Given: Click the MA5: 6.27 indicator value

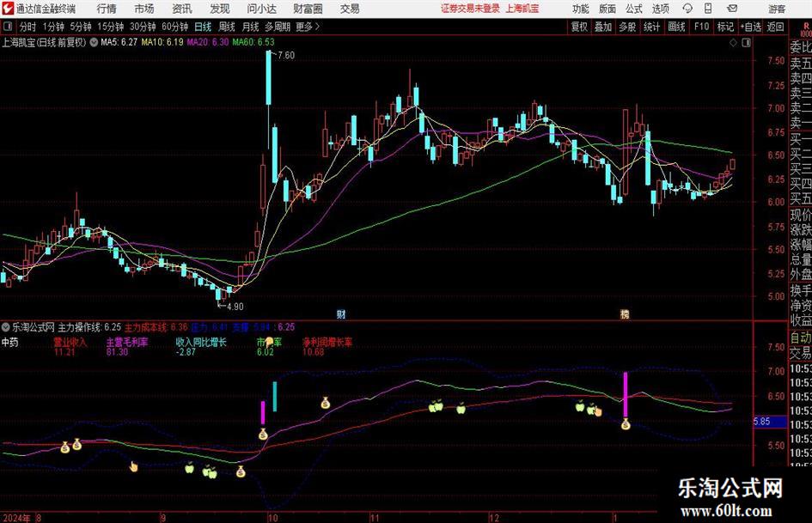Looking at the screenshot, I should 119,42.
